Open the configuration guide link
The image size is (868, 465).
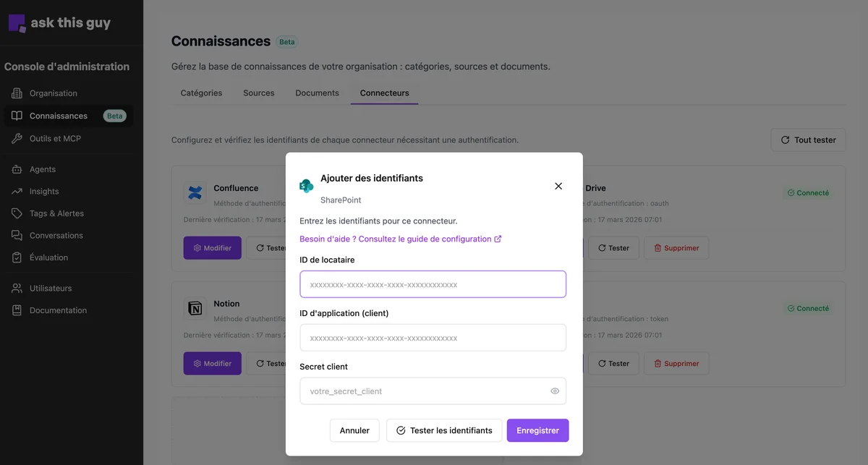[396, 239]
